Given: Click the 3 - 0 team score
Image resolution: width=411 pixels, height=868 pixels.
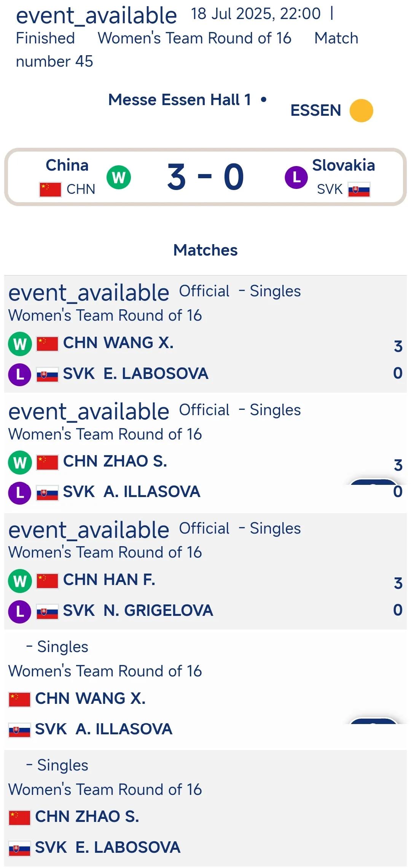Looking at the screenshot, I should click(x=205, y=177).
